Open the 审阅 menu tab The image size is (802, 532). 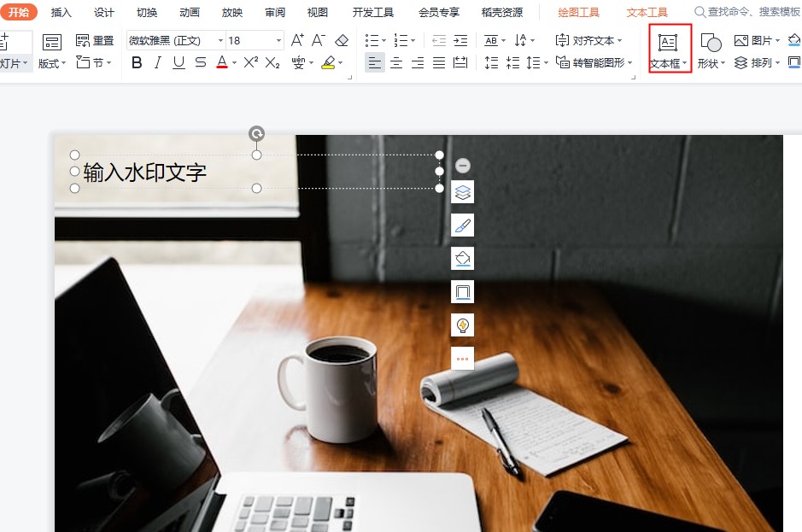click(274, 12)
